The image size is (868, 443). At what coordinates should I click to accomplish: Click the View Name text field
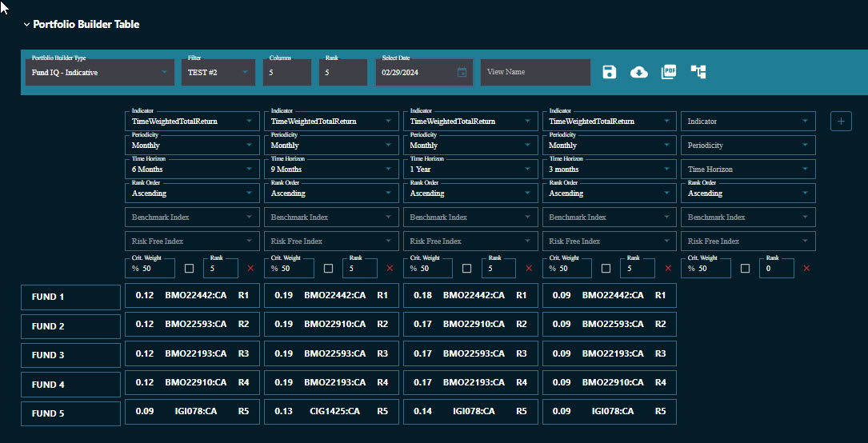pyautogui.click(x=534, y=72)
